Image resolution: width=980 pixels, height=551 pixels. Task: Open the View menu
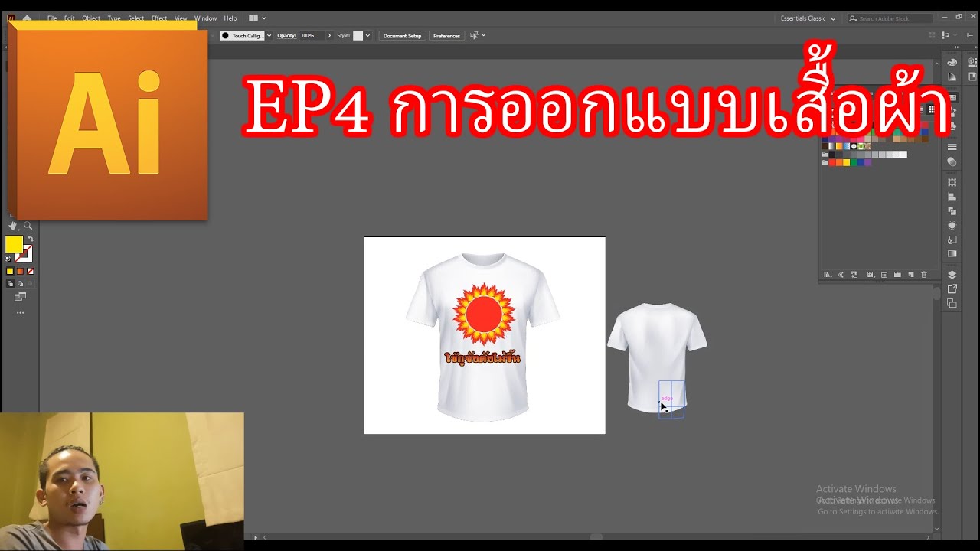tap(181, 18)
